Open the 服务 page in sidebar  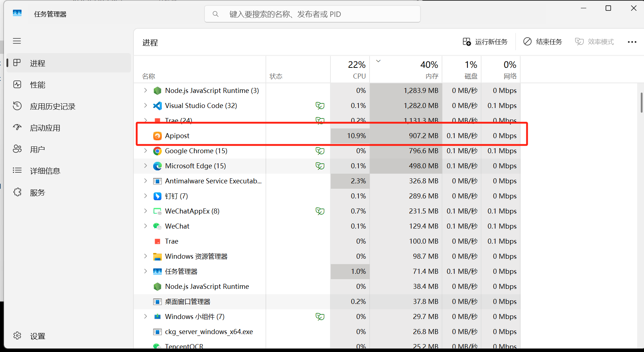pyautogui.click(x=69, y=192)
